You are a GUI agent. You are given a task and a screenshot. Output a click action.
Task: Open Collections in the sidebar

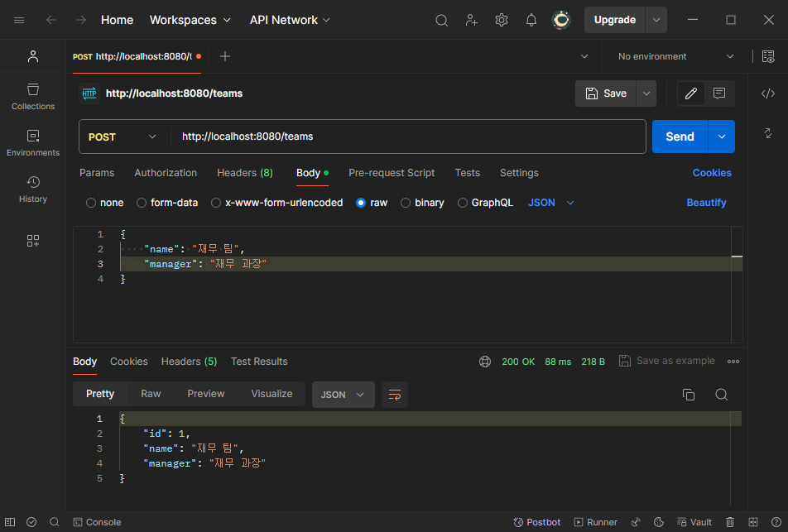[33, 97]
